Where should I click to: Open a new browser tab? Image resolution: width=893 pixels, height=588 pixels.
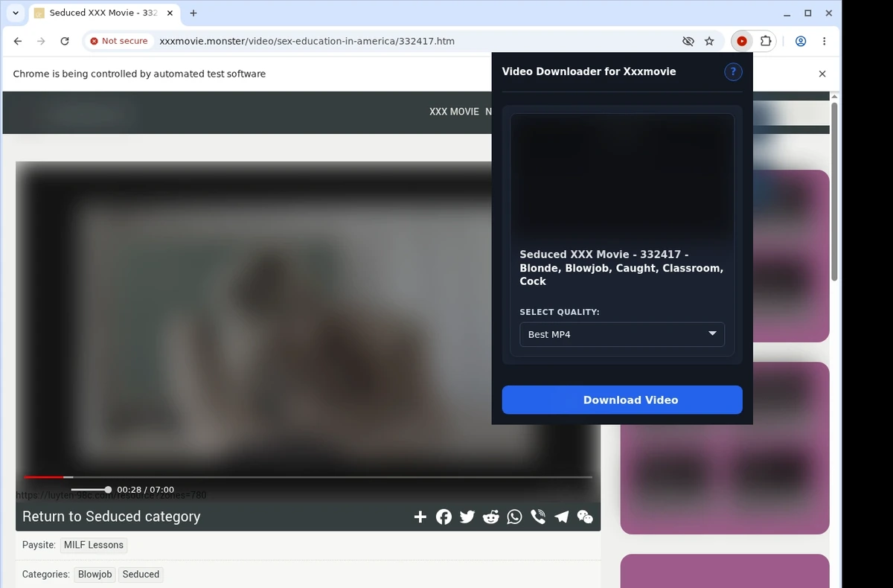pos(193,13)
